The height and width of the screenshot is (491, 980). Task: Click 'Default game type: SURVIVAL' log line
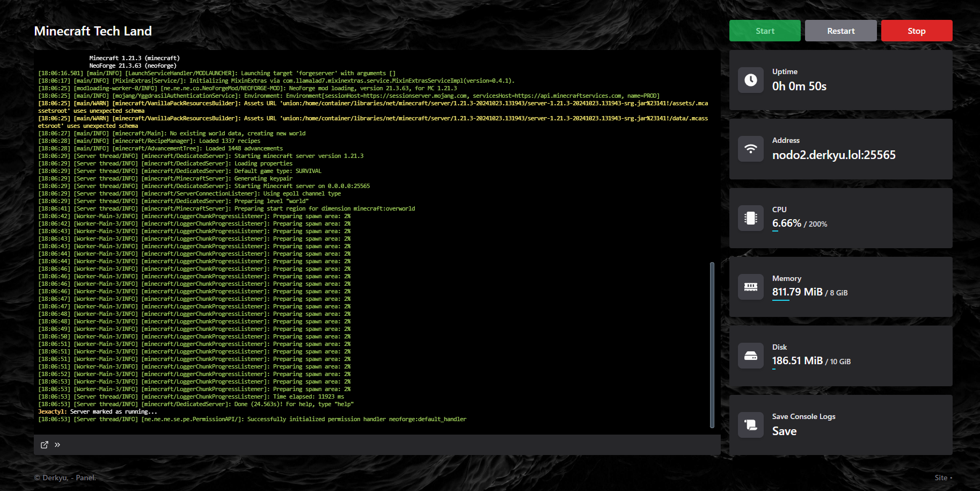coord(180,171)
